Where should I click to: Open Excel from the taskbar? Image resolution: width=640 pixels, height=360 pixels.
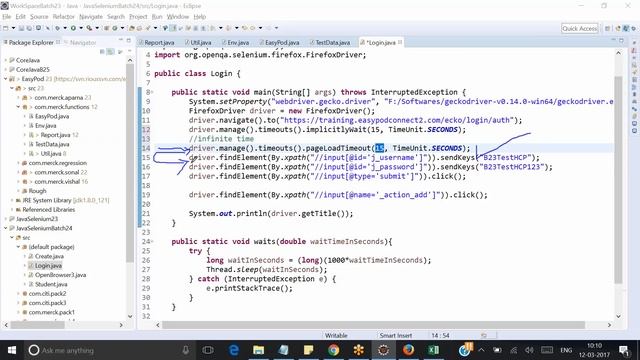click(433, 350)
